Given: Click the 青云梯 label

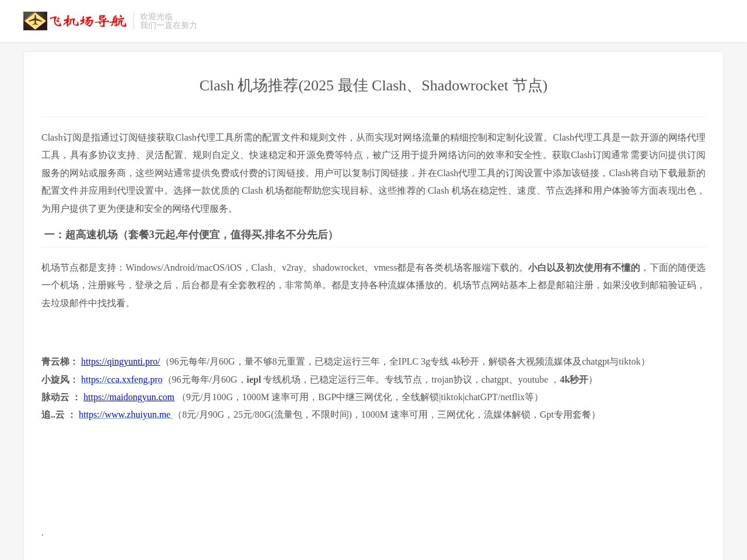Looking at the screenshot, I should pos(60,362).
